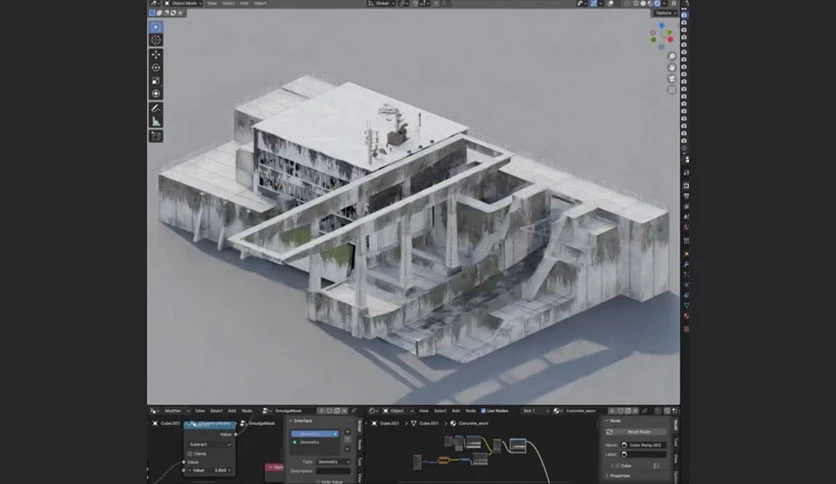Click SmudgeMask in the node breadcrumb

coord(262,424)
